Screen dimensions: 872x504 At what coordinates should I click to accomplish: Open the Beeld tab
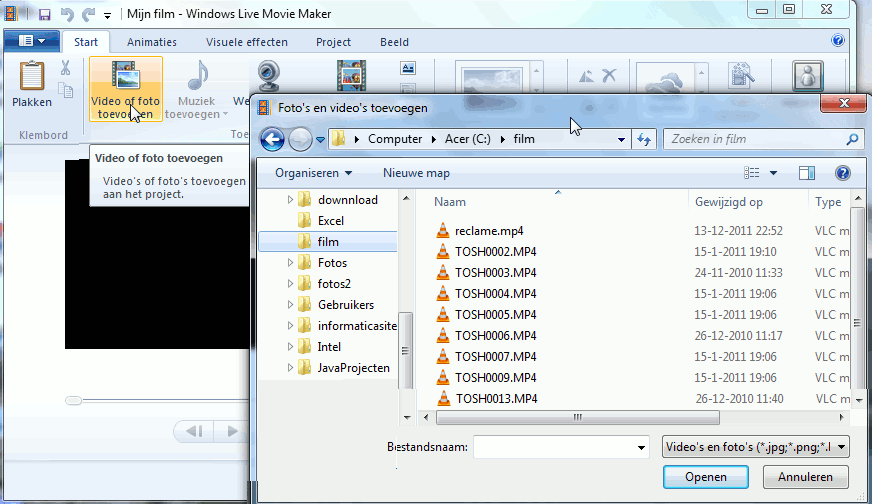(x=394, y=42)
